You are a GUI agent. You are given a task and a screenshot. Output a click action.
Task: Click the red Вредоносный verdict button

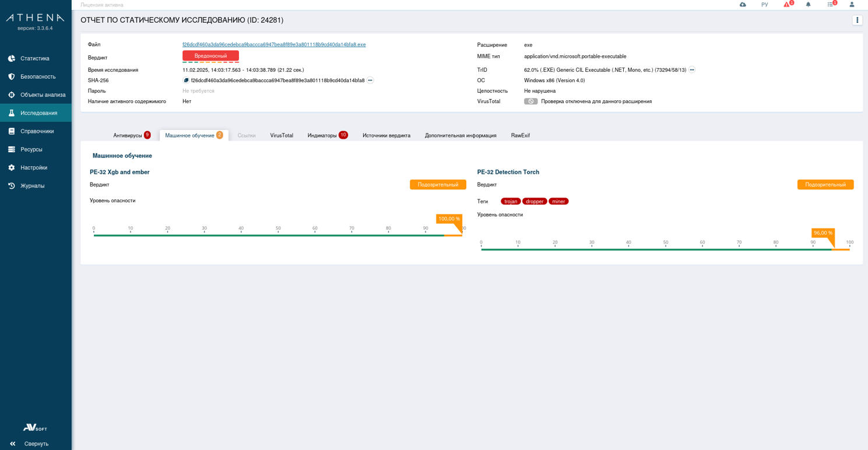[210, 56]
